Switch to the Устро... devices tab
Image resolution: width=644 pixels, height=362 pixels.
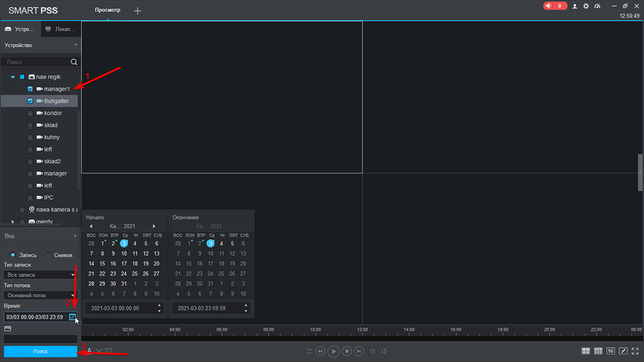(x=20, y=29)
